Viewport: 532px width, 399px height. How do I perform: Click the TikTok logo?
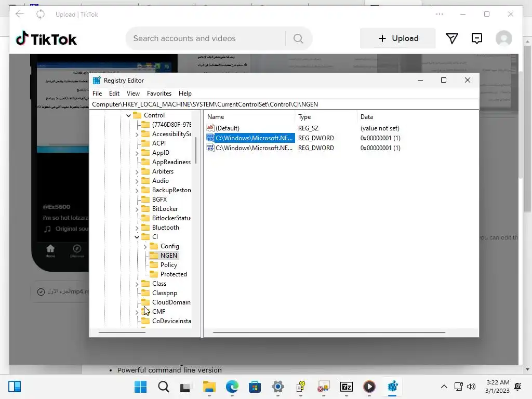point(46,38)
